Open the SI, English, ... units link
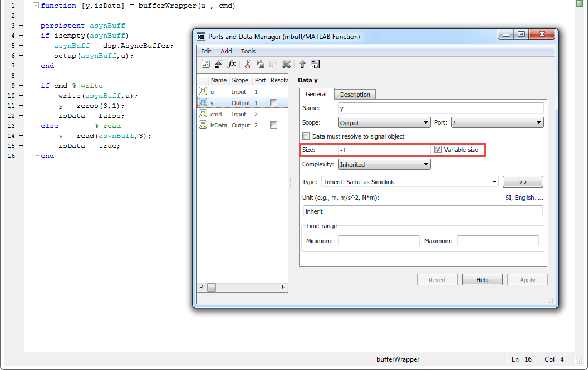This screenshot has height=370, width=588. pos(525,198)
